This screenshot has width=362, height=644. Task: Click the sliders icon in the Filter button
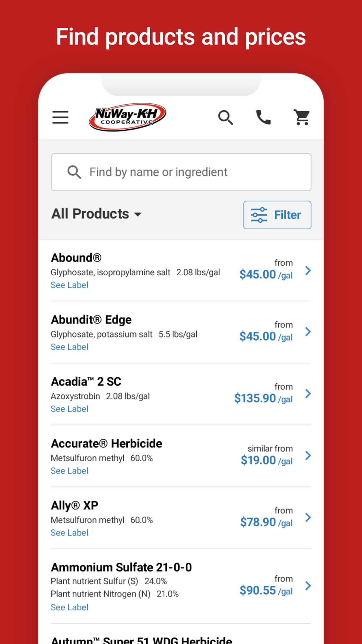[x=259, y=215]
